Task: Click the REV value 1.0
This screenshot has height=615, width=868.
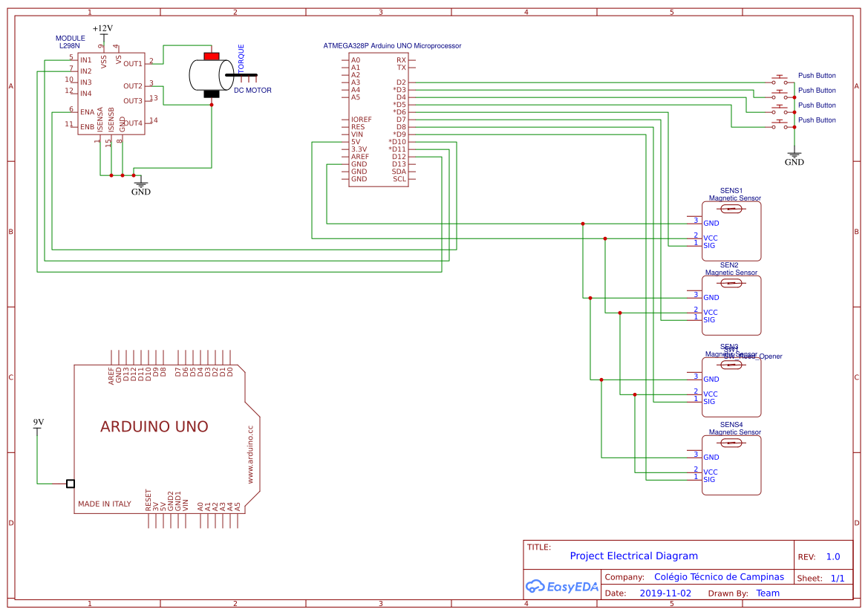Action: 832,557
